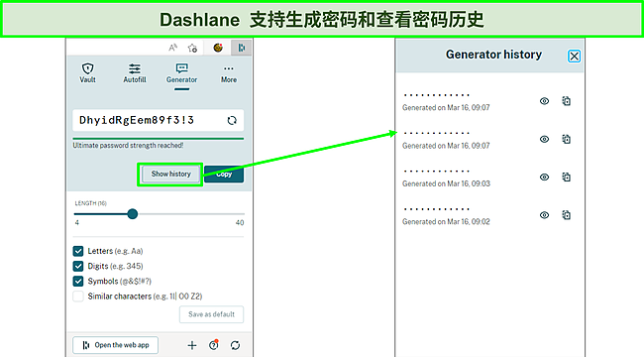Click the add favorites star icon

coord(192,49)
